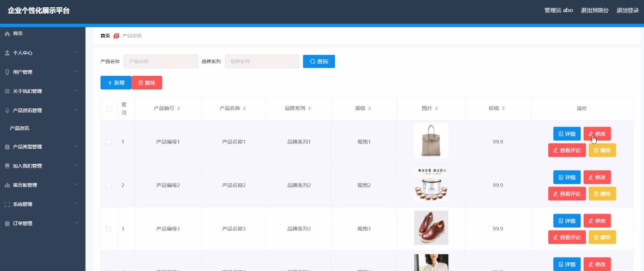Click the sort arrows on 价格 column
This screenshot has width=644, height=271.
pos(503,109)
